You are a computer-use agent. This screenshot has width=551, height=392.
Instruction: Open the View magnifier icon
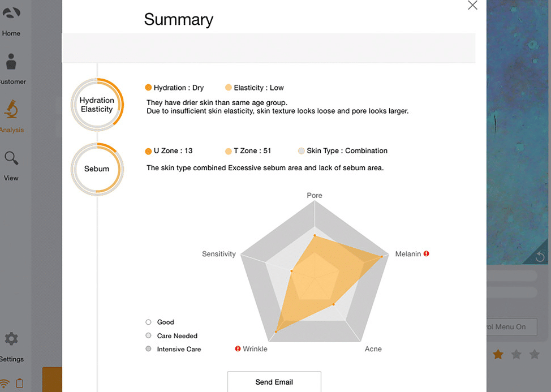11,158
